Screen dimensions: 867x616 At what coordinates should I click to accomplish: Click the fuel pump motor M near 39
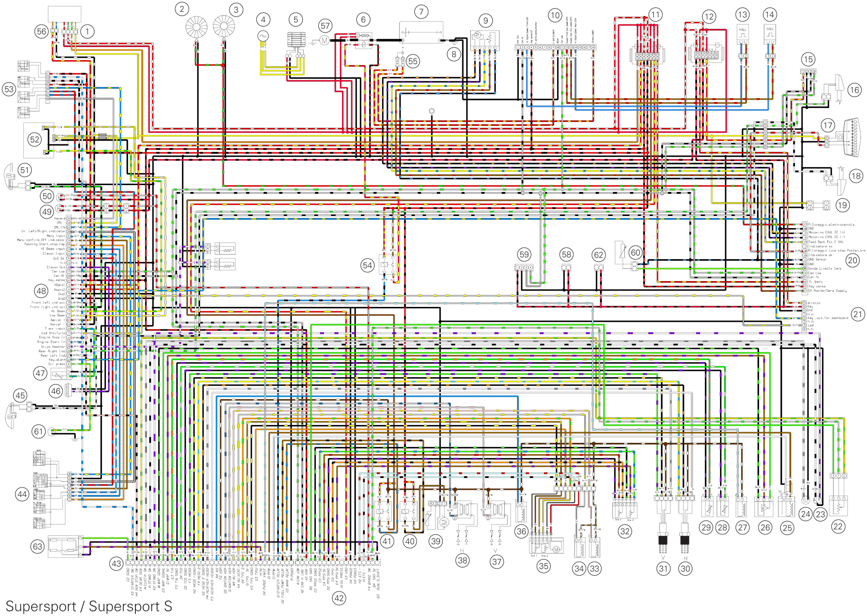click(444, 522)
